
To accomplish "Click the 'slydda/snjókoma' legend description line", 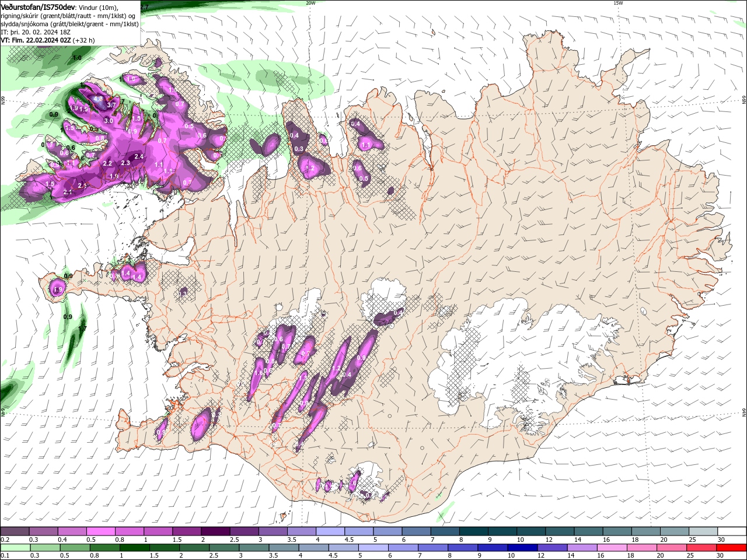I will point(69,24).
